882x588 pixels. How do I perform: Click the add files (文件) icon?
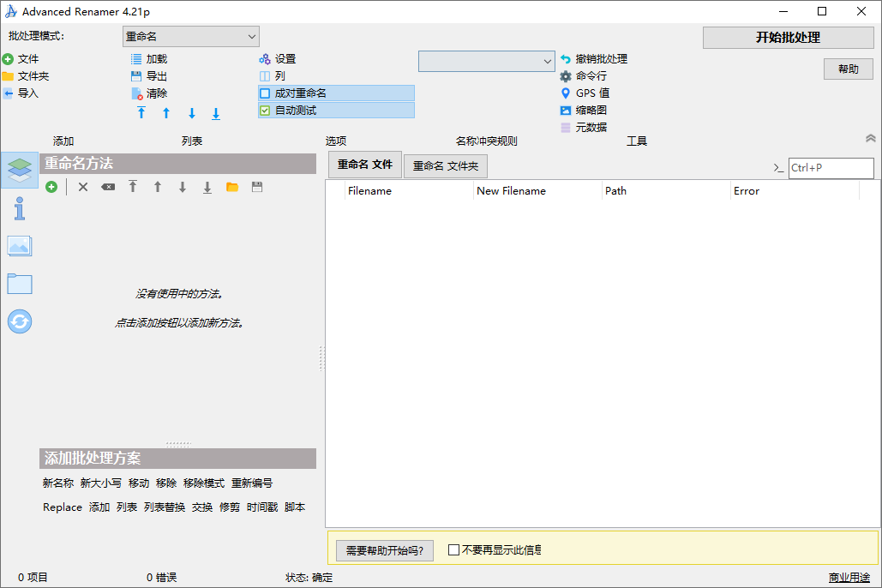click(x=8, y=59)
